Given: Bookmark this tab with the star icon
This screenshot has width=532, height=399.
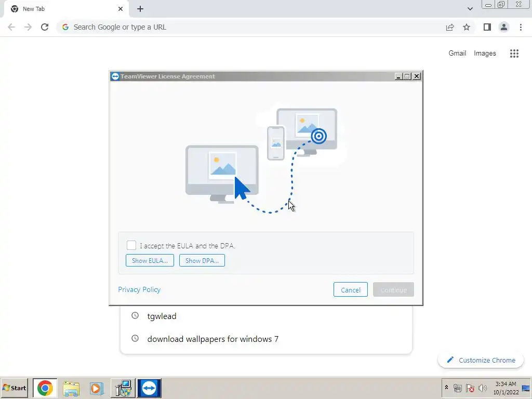Looking at the screenshot, I should [x=467, y=27].
